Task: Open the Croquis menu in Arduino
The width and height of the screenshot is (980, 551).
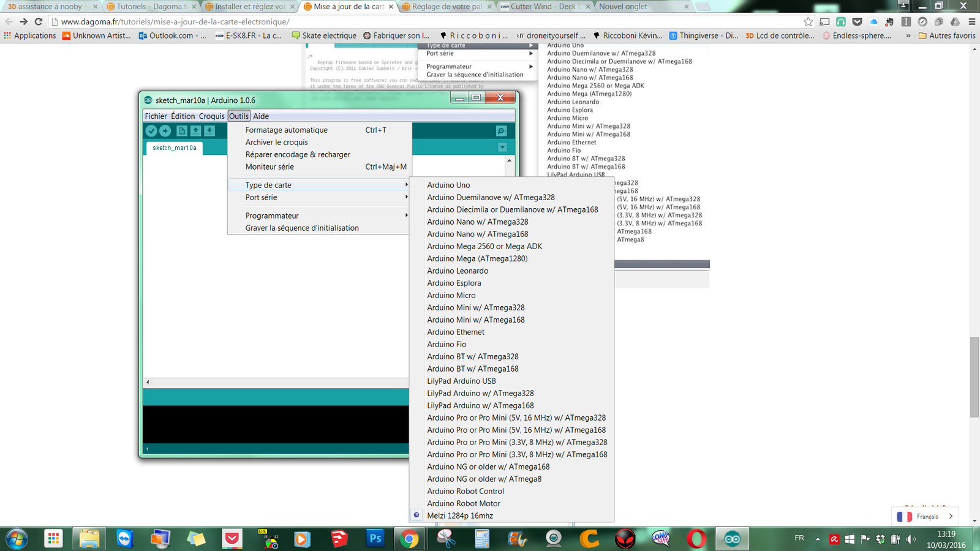Action: pyautogui.click(x=212, y=116)
